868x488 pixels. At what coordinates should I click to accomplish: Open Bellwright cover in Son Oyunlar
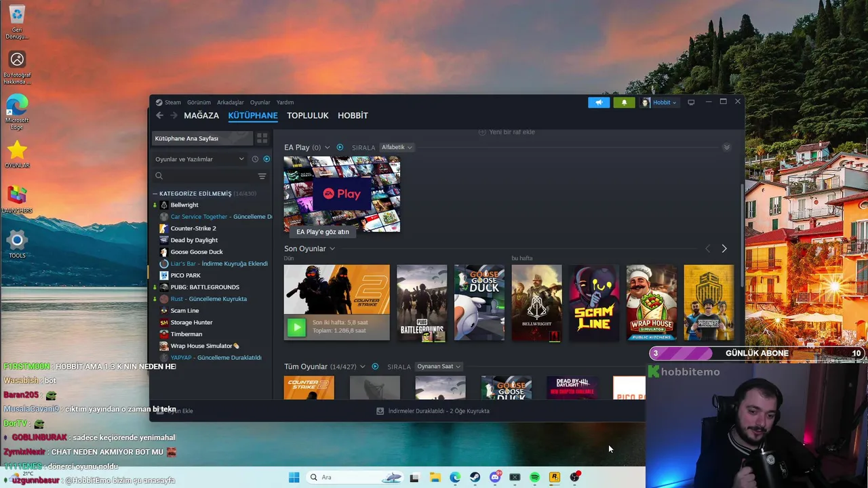coord(536,302)
